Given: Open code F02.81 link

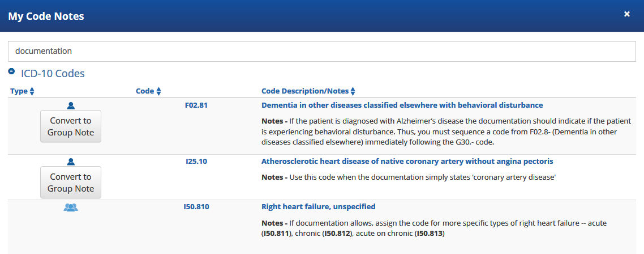Looking at the screenshot, I should point(196,105).
